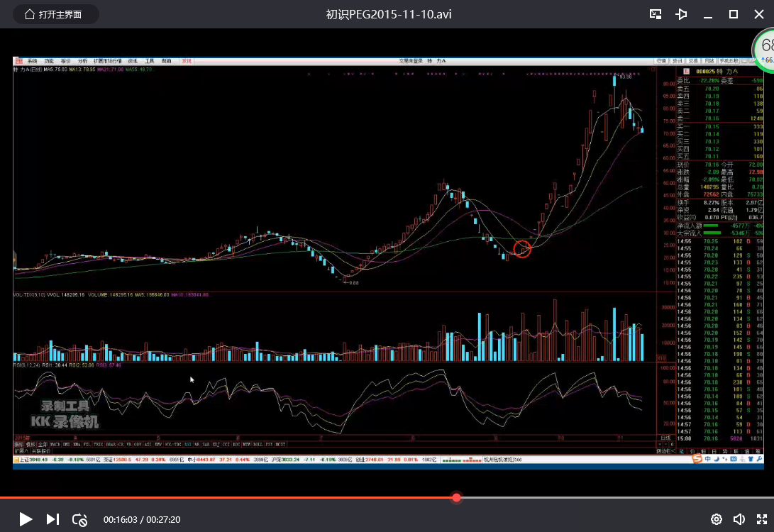
Task: Click the Sogou input method S icon
Action: point(697,460)
